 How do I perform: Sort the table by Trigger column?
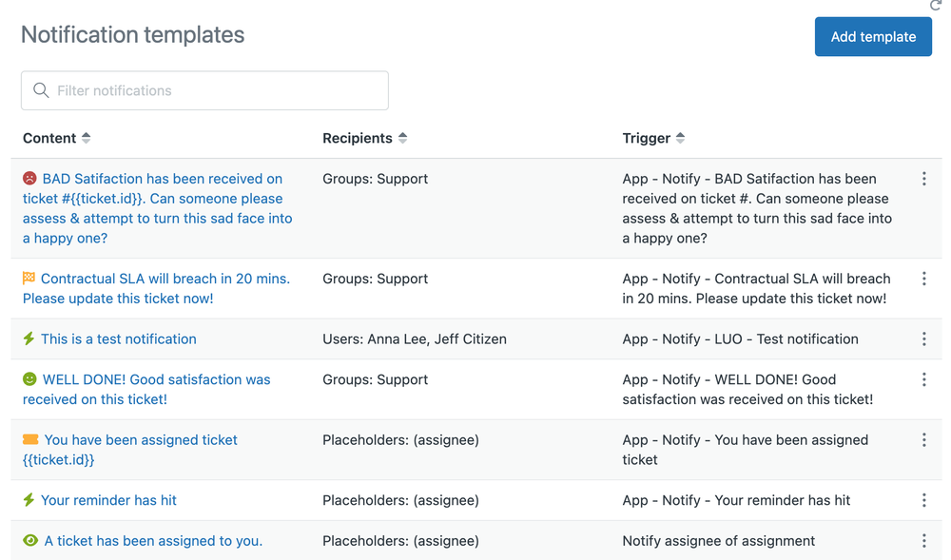click(681, 138)
